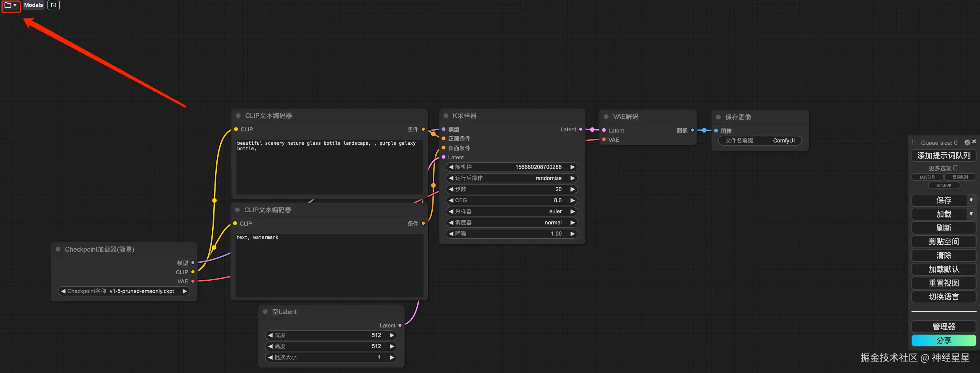Open the Models menu
This screenshot has height=373, width=980.
point(33,5)
